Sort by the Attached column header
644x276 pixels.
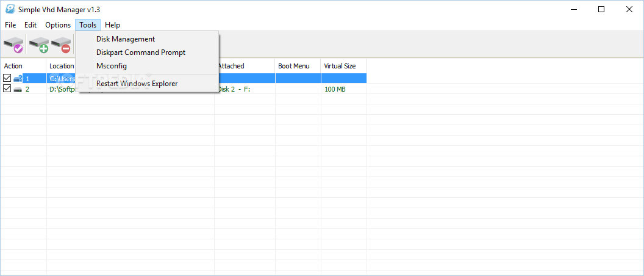[245, 66]
